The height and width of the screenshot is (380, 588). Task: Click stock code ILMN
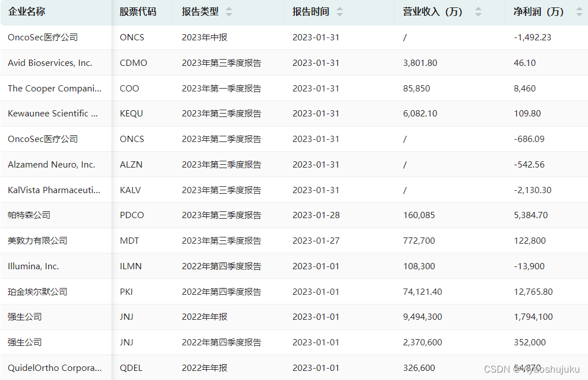pyautogui.click(x=131, y=266)
